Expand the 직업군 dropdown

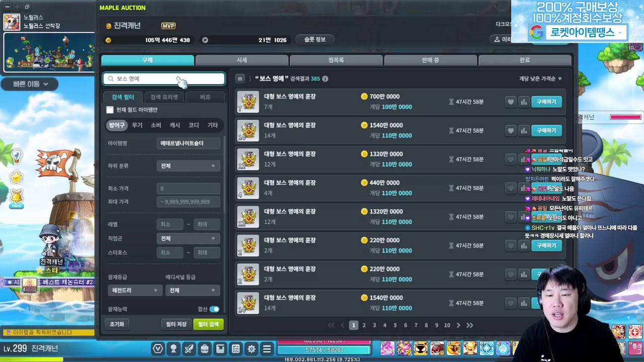(188, 238)
